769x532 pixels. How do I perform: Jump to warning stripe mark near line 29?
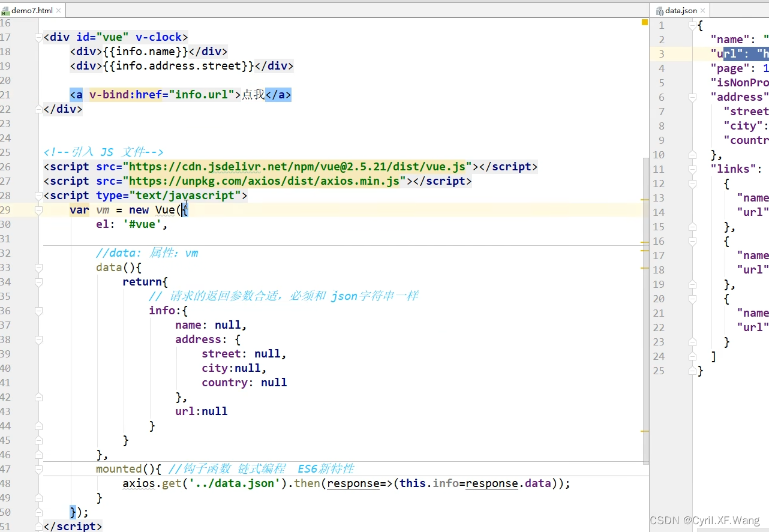645,199
